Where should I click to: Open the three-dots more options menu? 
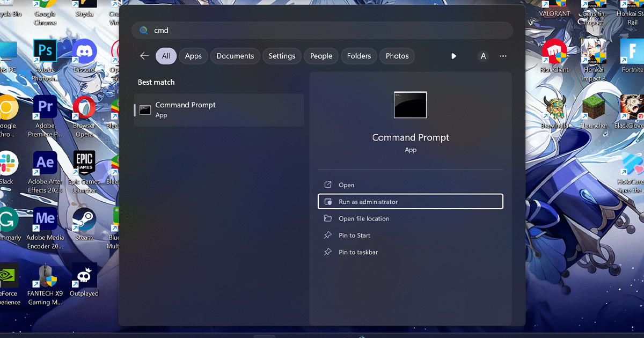503,56
